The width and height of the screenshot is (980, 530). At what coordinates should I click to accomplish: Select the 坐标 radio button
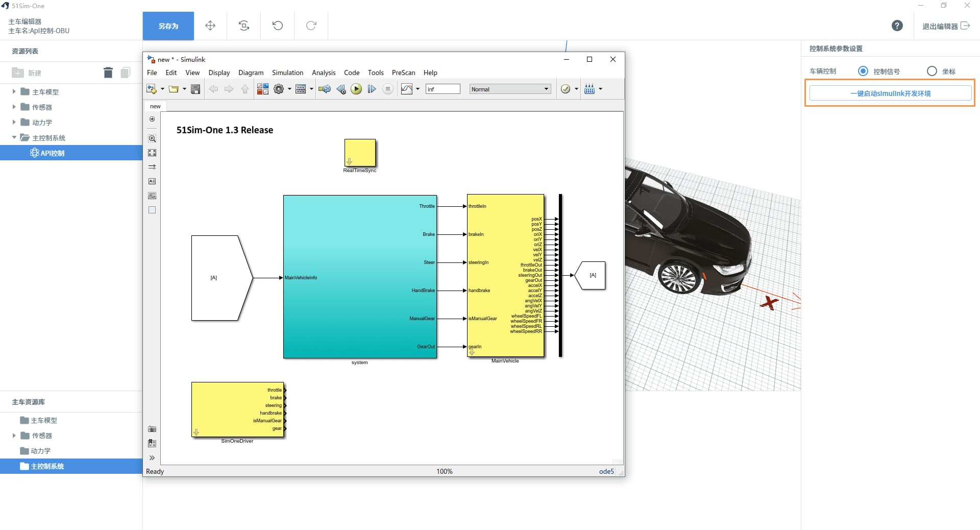point(932,71)
